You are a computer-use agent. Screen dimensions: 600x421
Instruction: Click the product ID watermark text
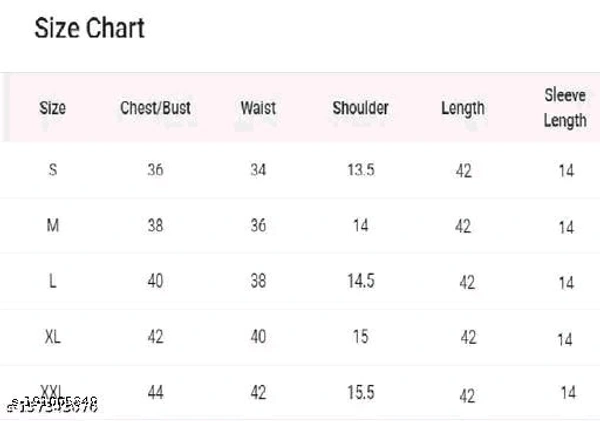[x=52, y=405]
